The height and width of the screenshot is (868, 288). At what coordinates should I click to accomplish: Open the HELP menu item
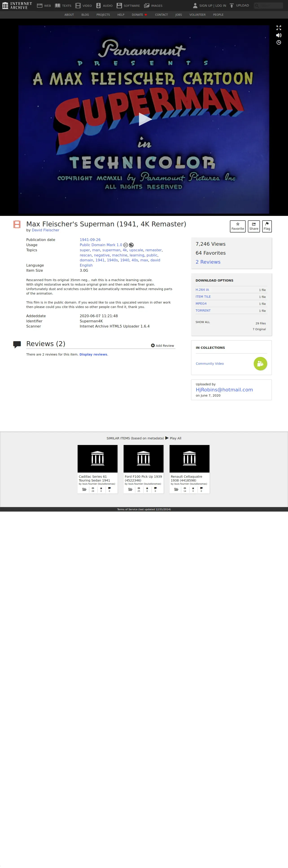(121, 15)
